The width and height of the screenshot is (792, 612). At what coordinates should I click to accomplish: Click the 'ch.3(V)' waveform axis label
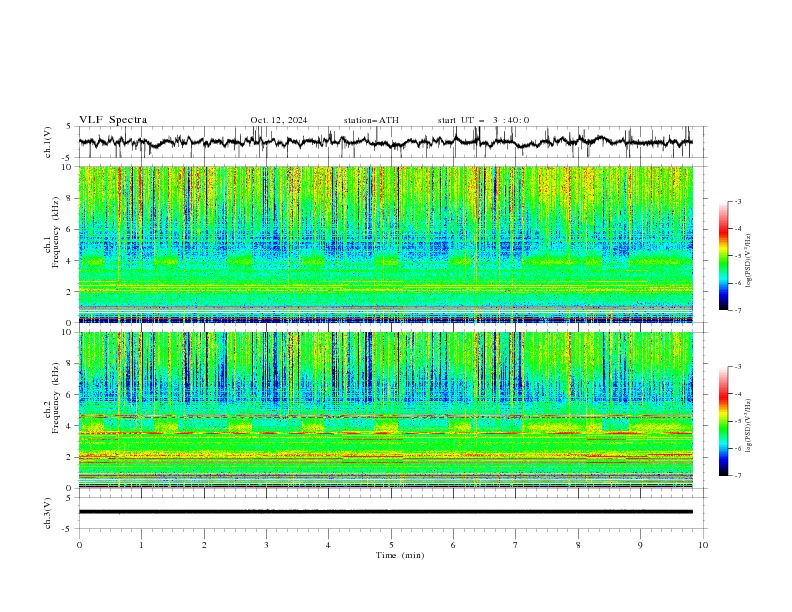click(x=48, y=513)
